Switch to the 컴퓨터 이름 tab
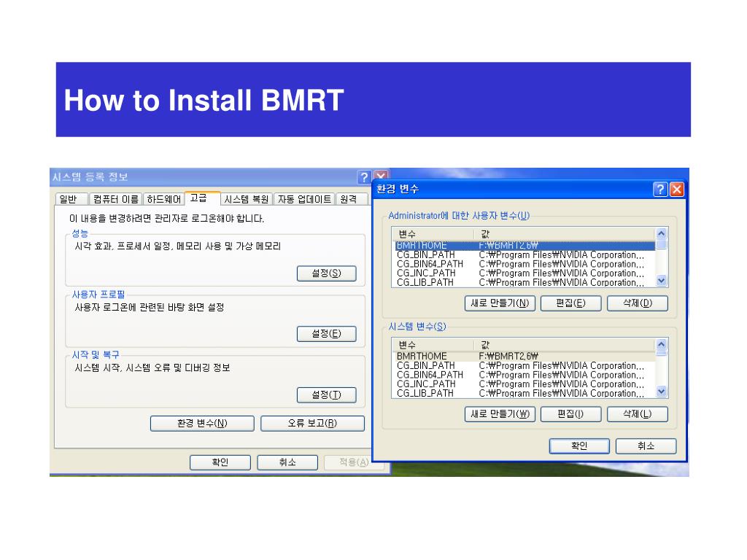Screen dimensions: 747x560 116,199
